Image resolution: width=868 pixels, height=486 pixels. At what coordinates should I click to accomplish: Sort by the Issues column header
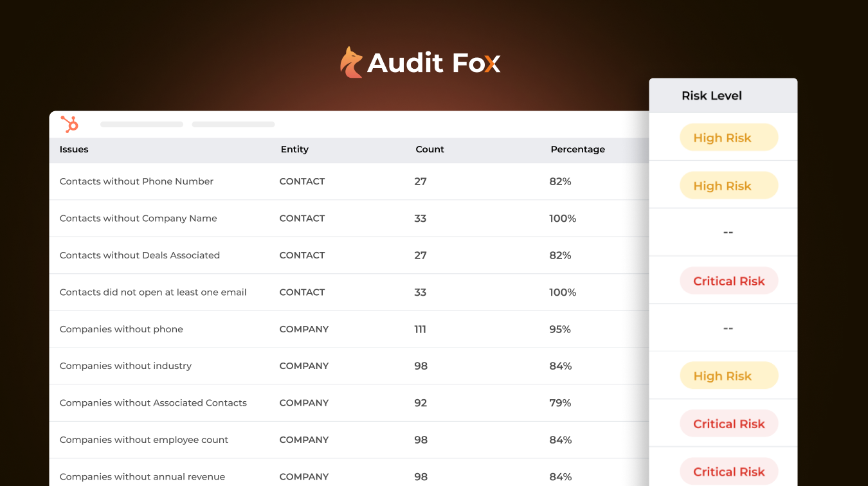click(x=74, y=149)
